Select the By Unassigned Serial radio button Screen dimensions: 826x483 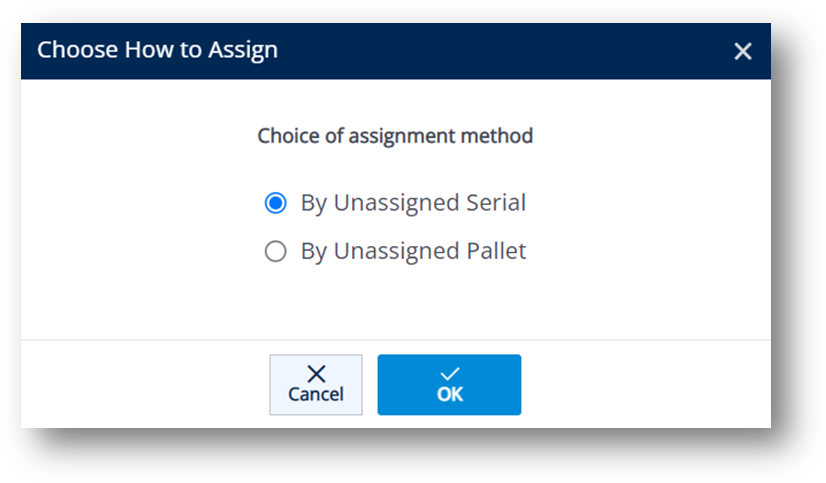[276, 203]
